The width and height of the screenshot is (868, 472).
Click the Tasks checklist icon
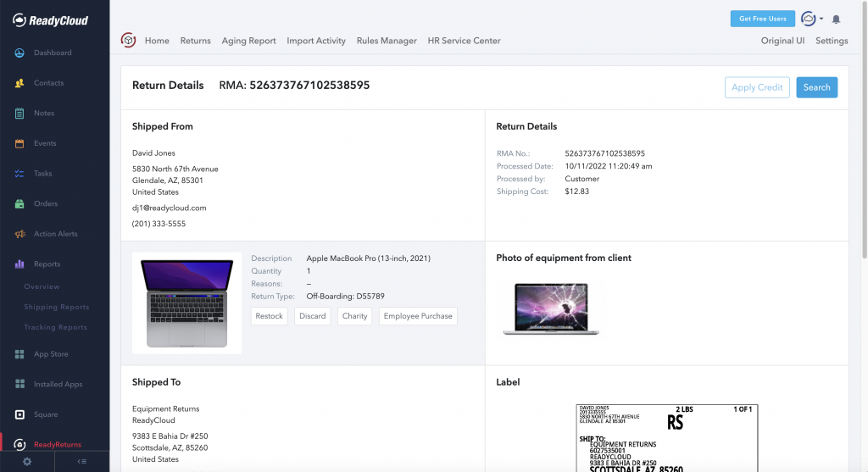(x=19, y=174)
